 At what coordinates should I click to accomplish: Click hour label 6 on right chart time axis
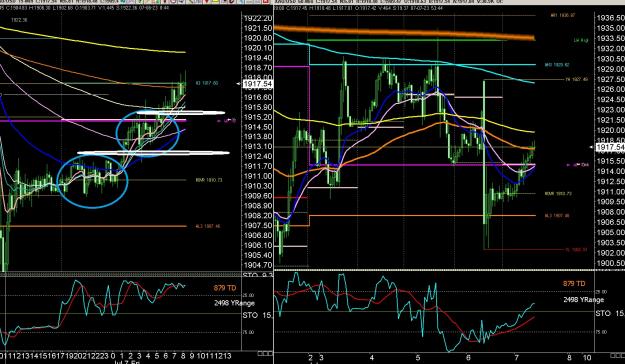click(x=468, y=357)
